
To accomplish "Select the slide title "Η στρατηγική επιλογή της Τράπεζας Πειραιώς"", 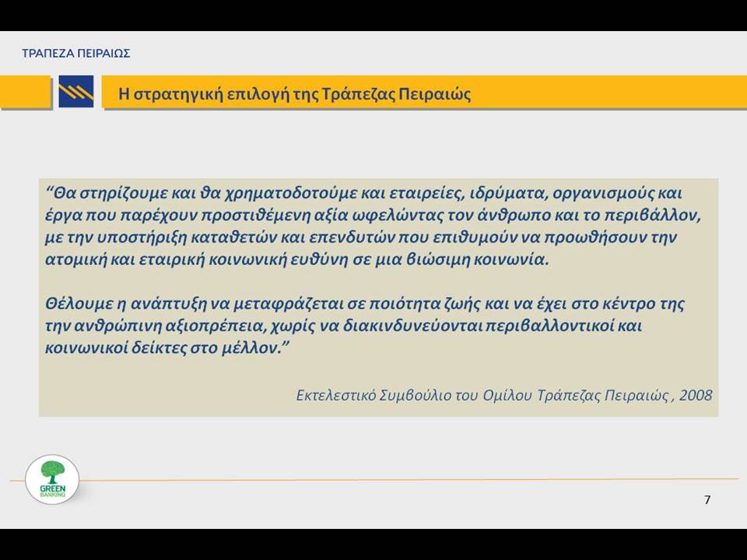I will [x=294, y=93].
